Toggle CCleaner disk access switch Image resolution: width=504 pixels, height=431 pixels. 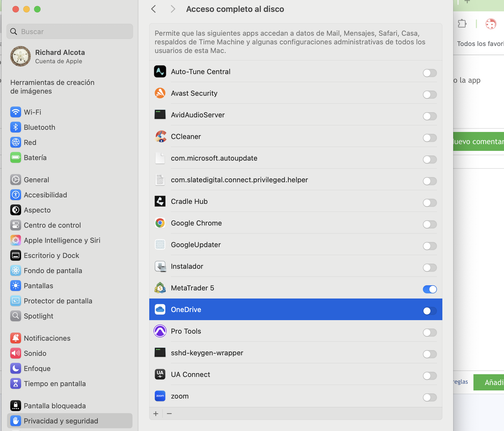point(430,138)
